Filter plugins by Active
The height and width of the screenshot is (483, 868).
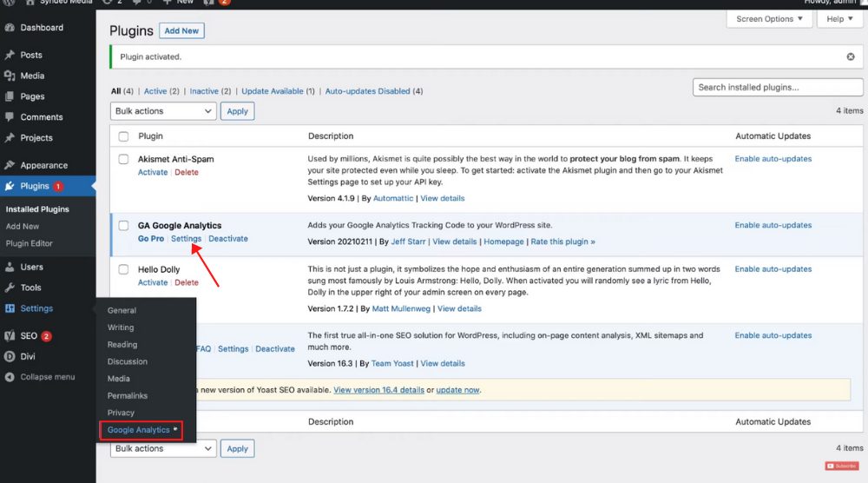[x=155, y=91]
